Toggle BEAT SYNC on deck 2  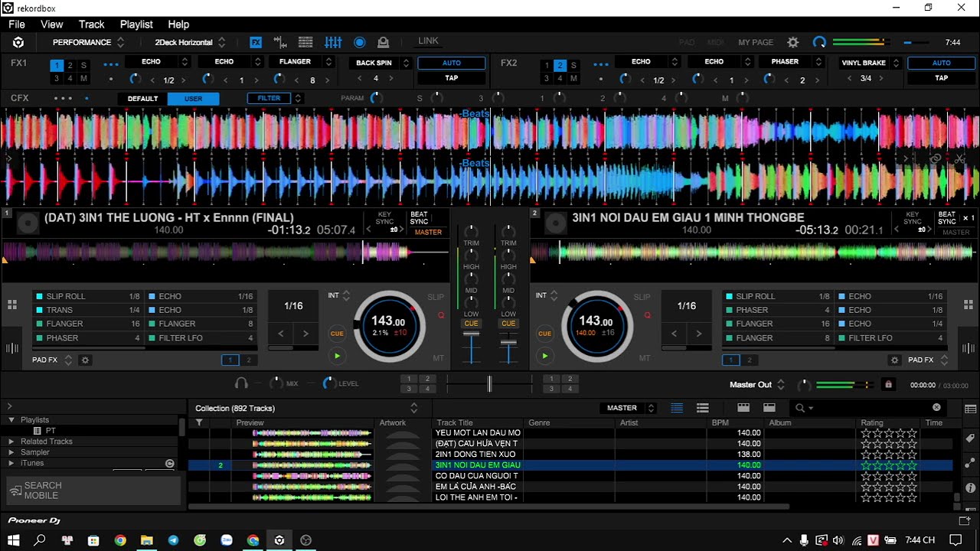947,219
